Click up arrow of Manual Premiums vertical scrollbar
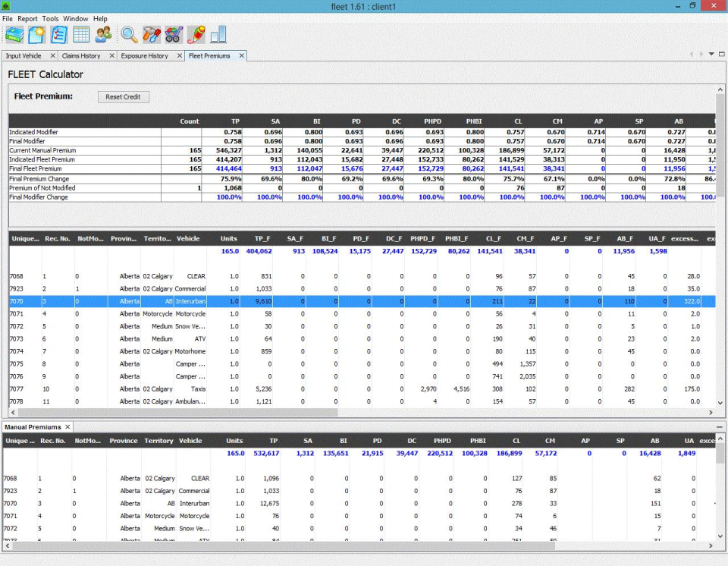 click(720, 439)
